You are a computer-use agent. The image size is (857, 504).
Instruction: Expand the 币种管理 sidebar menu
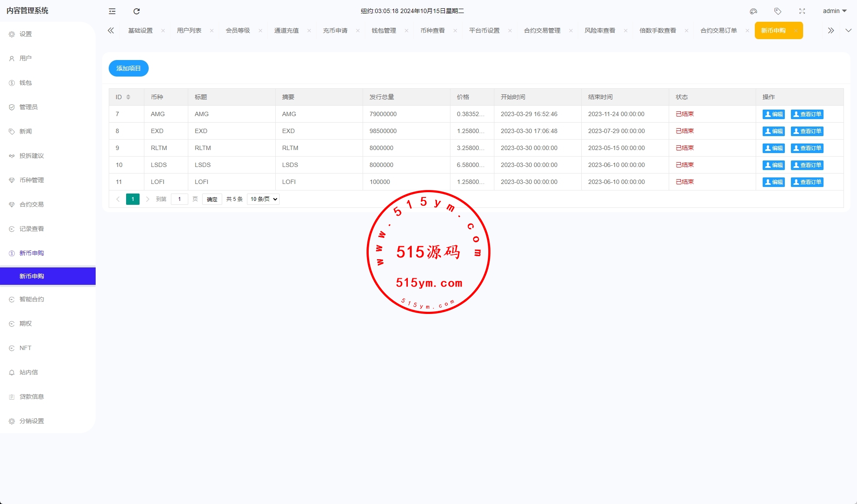(32, 180)
